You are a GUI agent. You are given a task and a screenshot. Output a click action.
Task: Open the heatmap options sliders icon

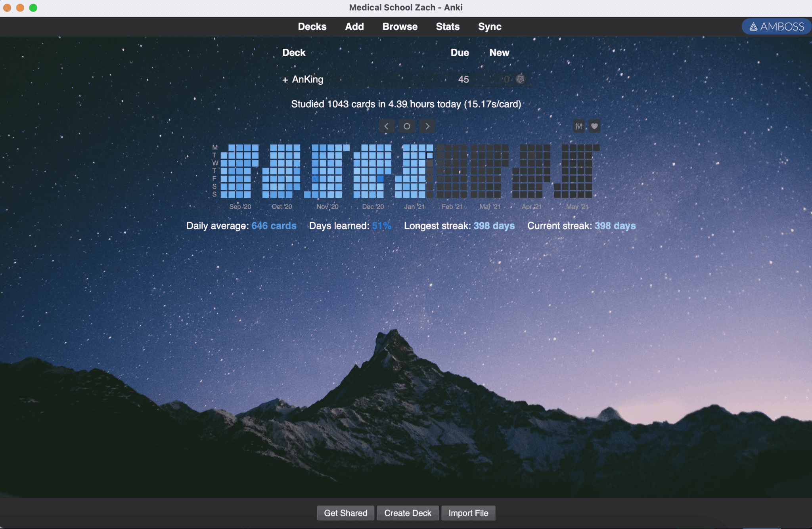coord(579,126)
